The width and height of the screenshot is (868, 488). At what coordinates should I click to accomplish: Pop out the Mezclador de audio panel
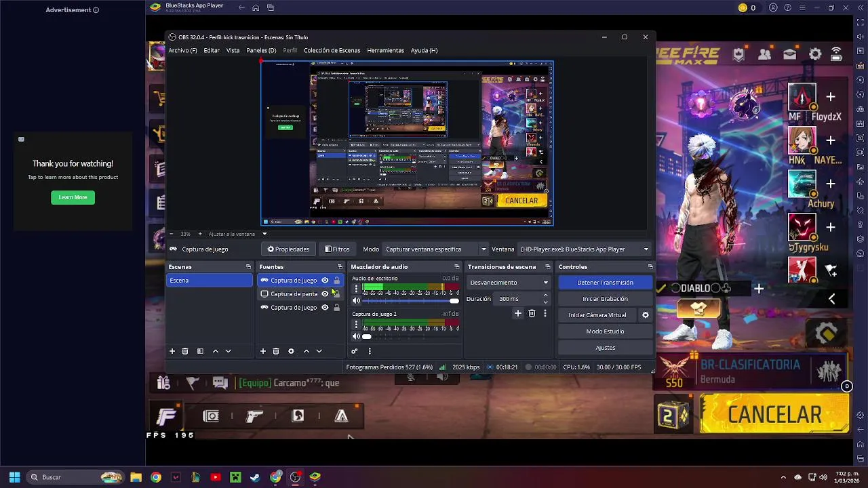pos(457,267)
